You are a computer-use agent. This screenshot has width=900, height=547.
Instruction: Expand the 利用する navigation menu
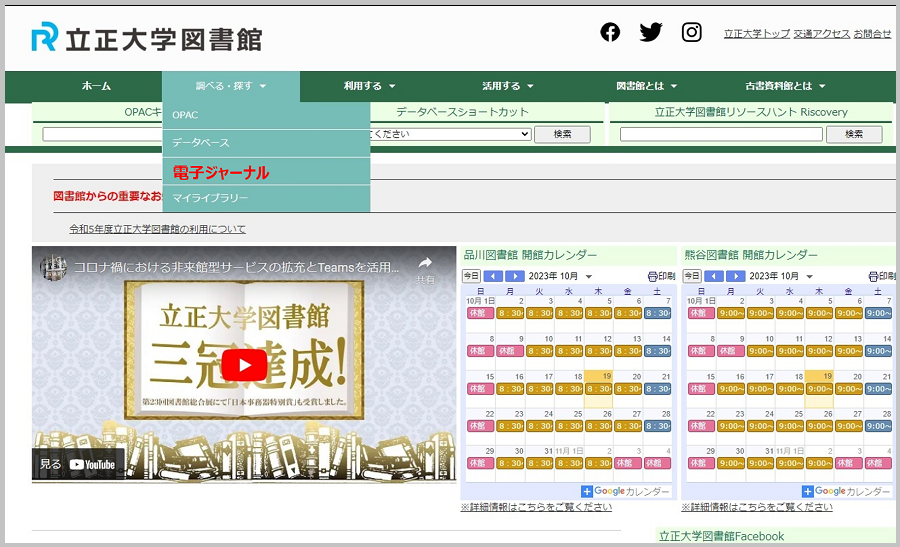(x=369, y=87)
